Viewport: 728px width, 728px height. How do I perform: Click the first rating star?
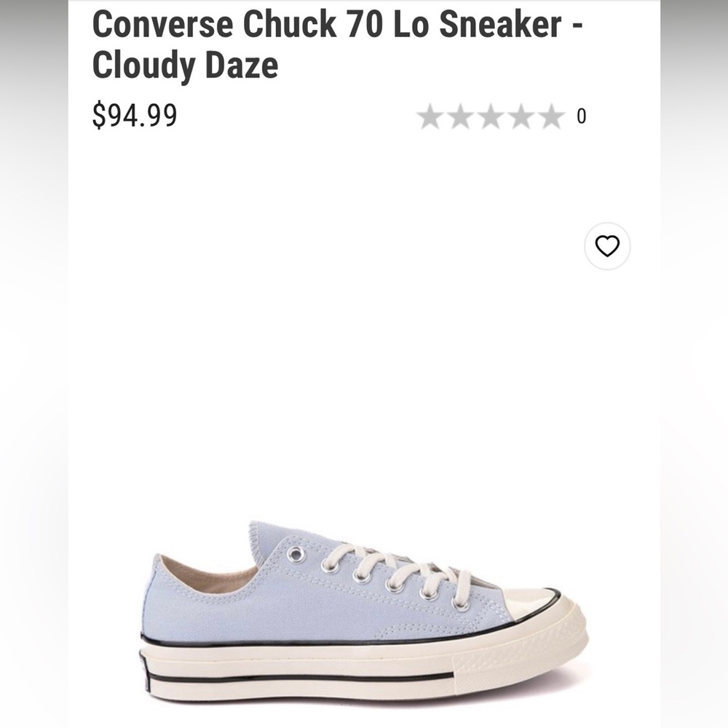(430, 116)
